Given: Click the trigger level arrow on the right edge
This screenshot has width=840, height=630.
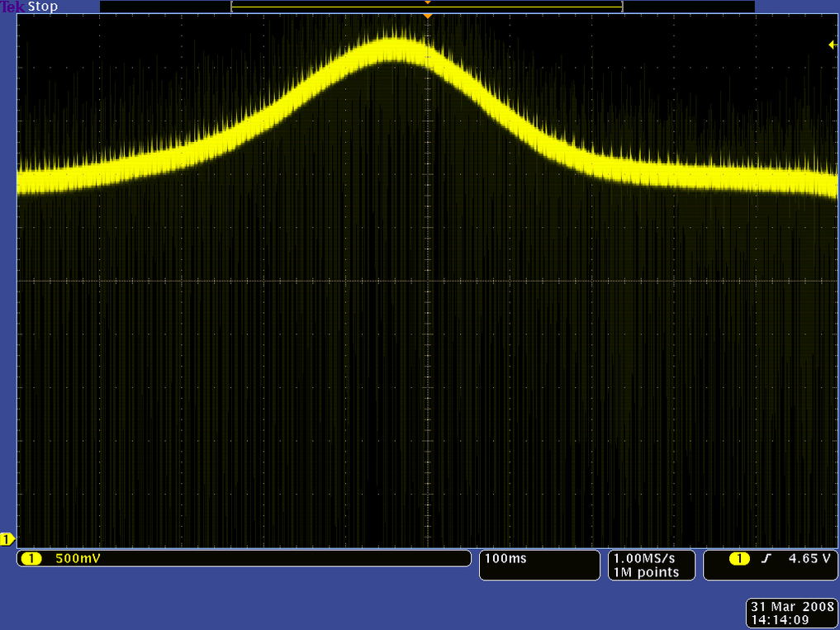Looking at the screenshot, I should (831, 46).
